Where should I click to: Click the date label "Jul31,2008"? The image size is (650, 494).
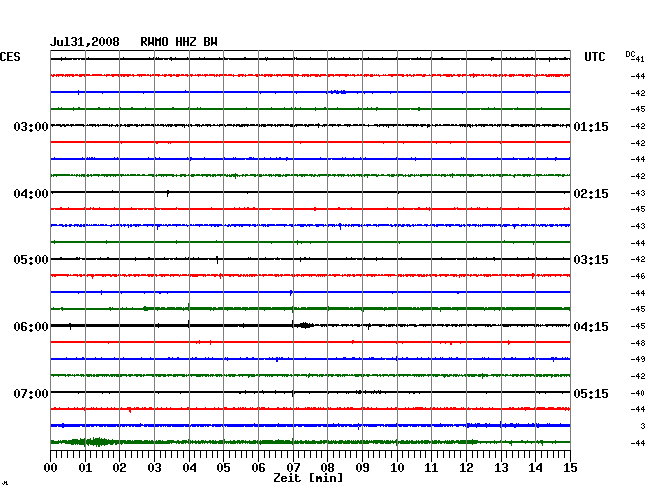[x=85, y=42]
